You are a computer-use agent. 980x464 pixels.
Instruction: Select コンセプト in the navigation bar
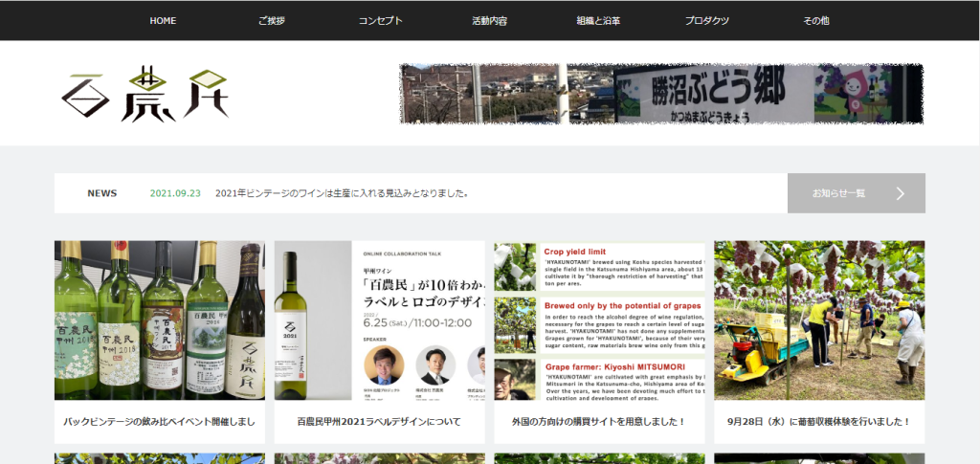(x=380, y=21)
